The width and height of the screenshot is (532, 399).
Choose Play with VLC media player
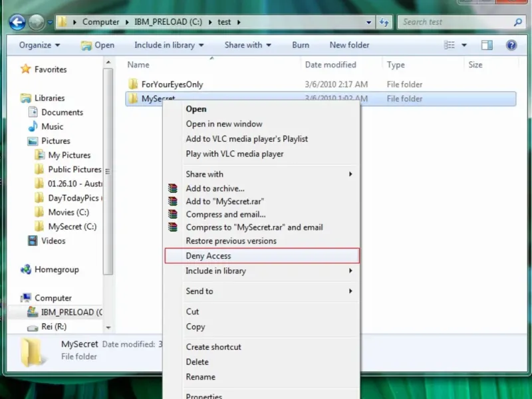tap(235, 154)
